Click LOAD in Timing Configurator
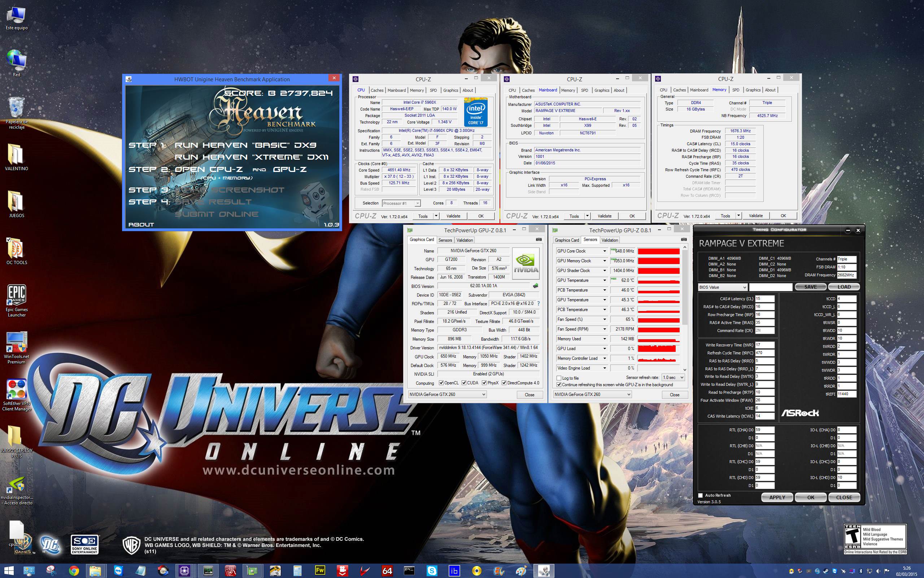The height and width of the screenshot is (578, 924). (844, 287)
